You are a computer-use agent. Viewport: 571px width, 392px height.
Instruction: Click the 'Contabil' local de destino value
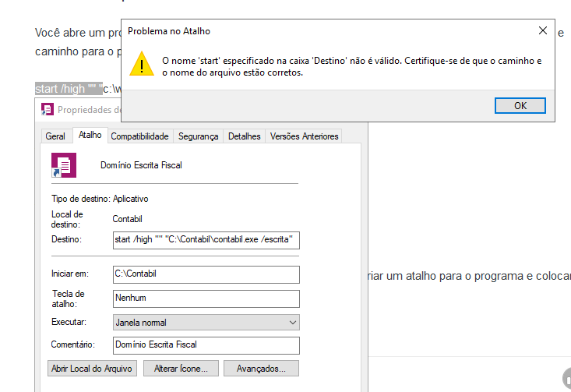[x=127, y=219]
